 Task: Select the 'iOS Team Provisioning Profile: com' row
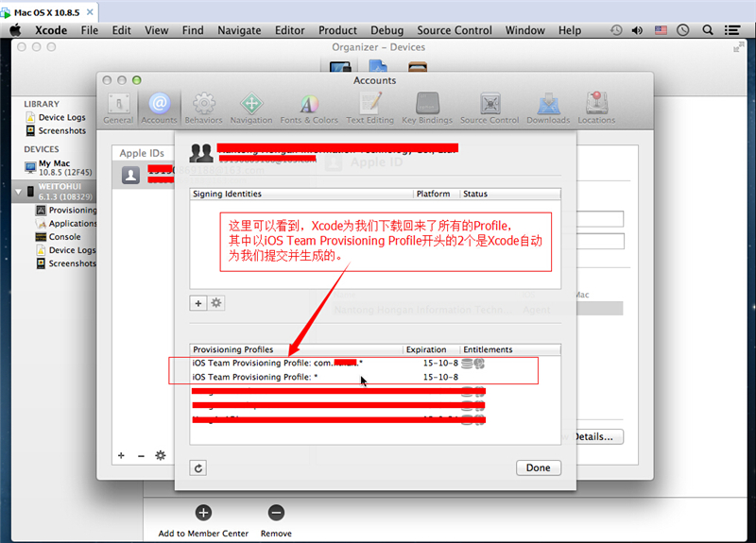(x=375, y=364)
